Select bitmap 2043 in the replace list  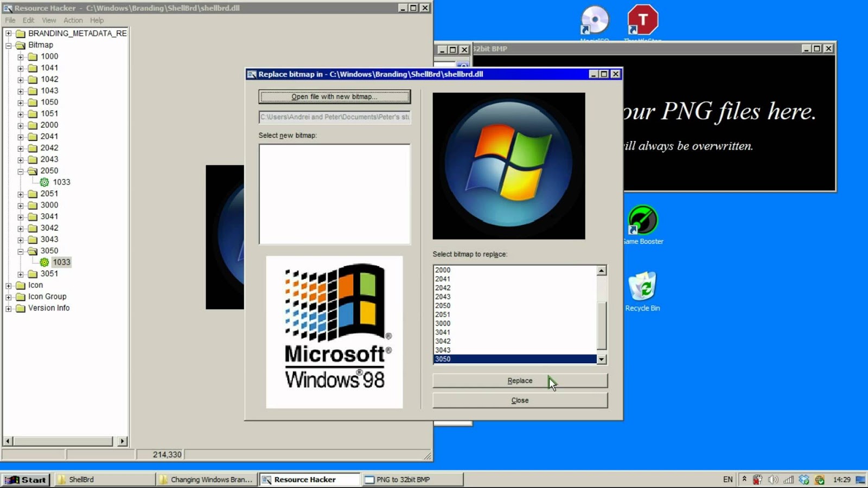[x=443, y=296]
